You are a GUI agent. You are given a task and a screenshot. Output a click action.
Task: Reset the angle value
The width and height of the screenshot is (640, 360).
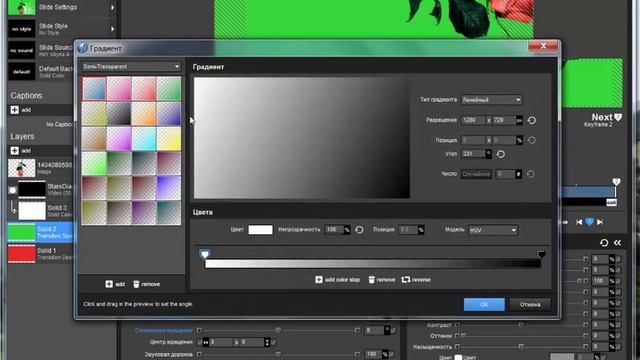(501, 154)
